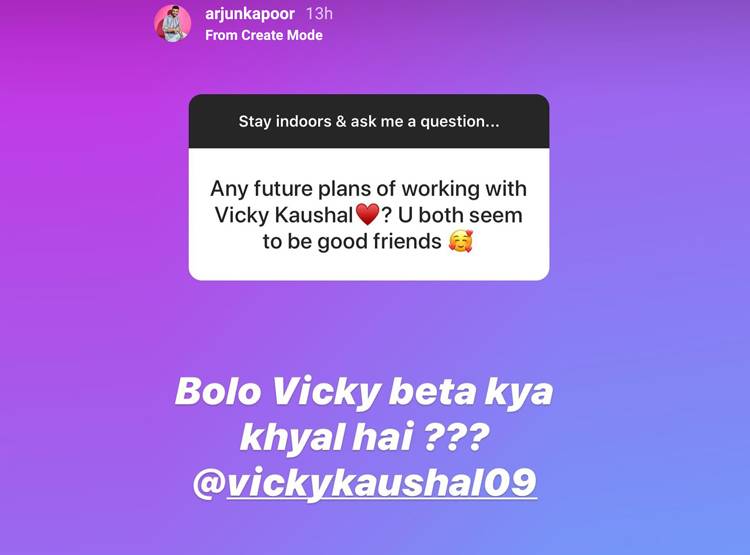Tap the arjunkapoor username
Image resolution: width=750 pixels, height=555 pixels.
(x=250, y=14)
